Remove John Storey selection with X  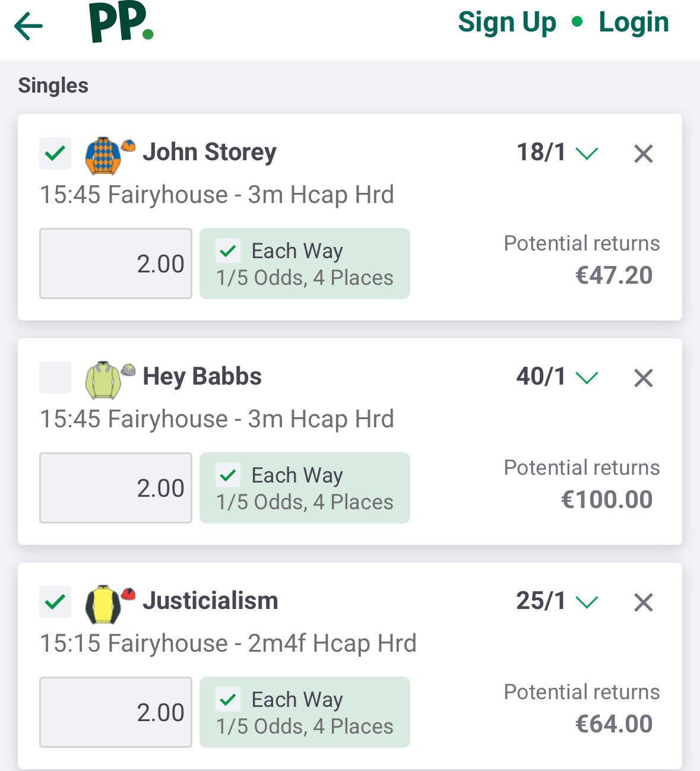(x=643, y=154)
